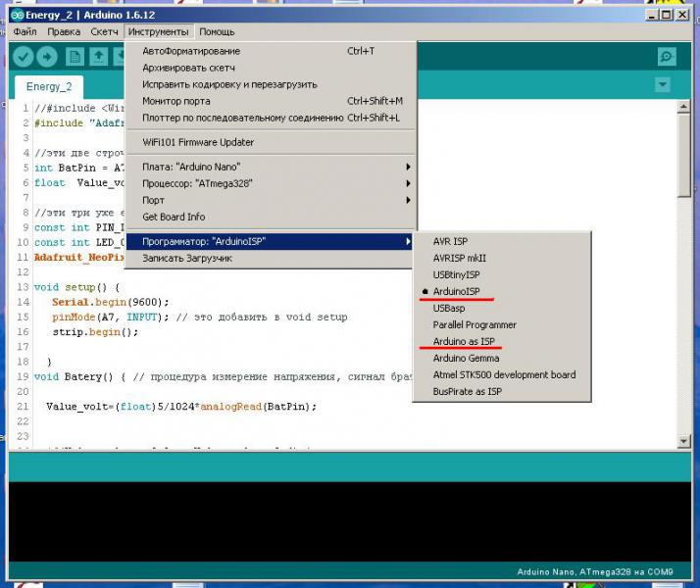700x588 pixels.
Task: Click the Upload arrow icon
Action: [47, 57]
